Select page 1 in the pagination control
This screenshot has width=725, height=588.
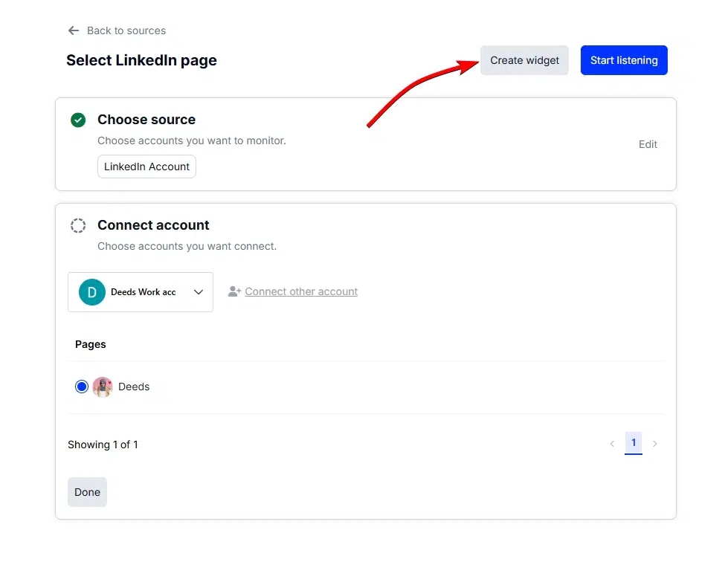point(634,442)
